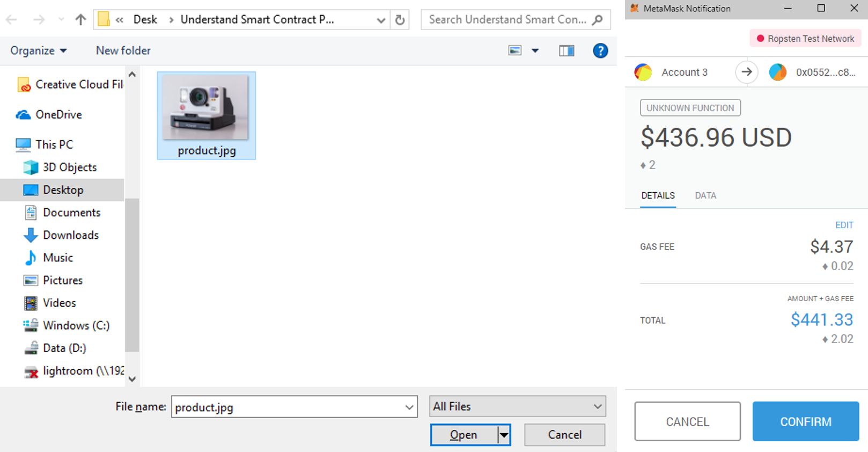Click the UNKNOWN FUNCTION label
Image resolution: width=868 pixels, height=452 pixels.
[x=690, y=108]
